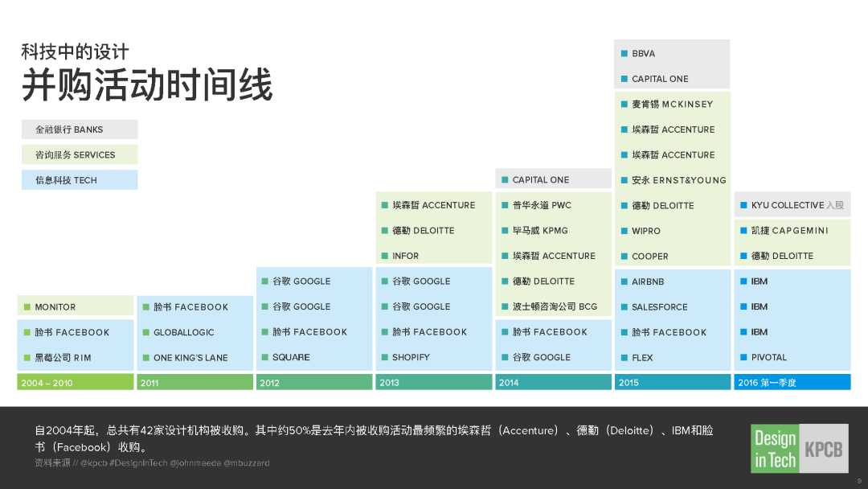
Task: Select the marker beside ONE KING'S LANE
Action: (x=145, y=357)
